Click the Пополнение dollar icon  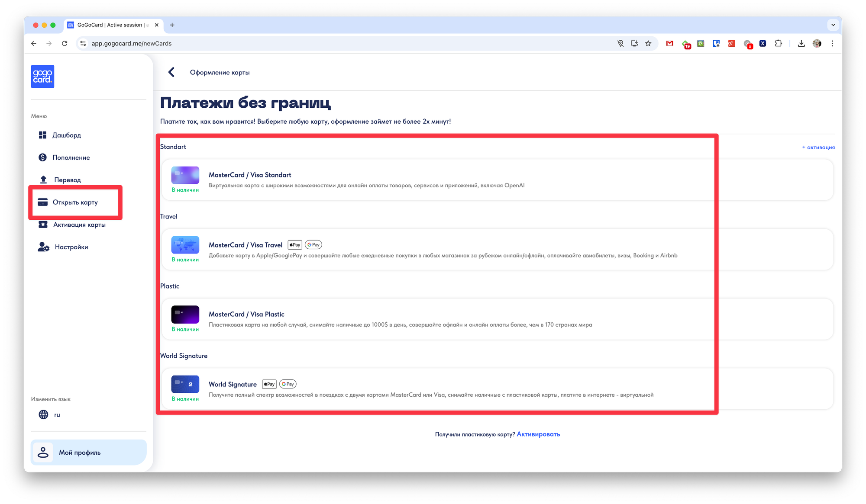tap(42, 157)
